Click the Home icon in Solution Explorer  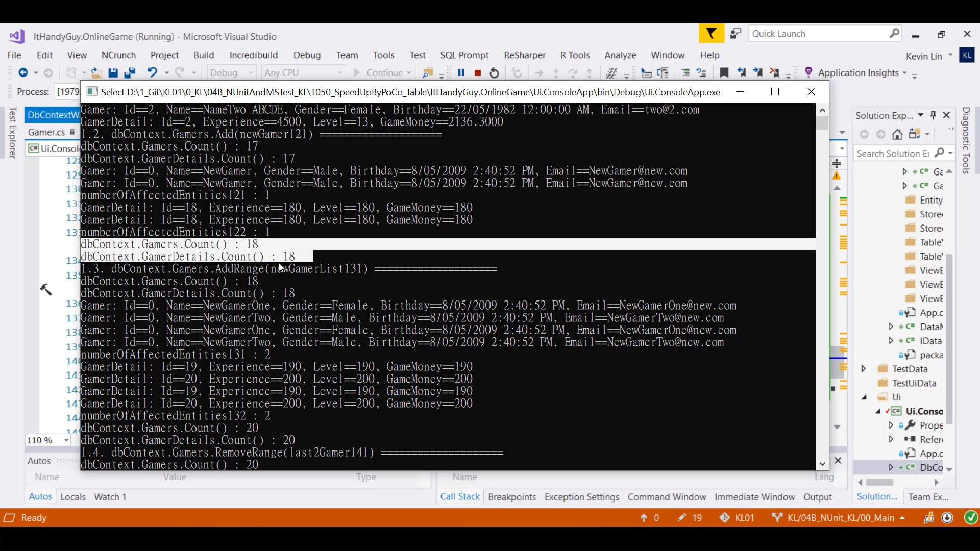(x=897, y=134)
